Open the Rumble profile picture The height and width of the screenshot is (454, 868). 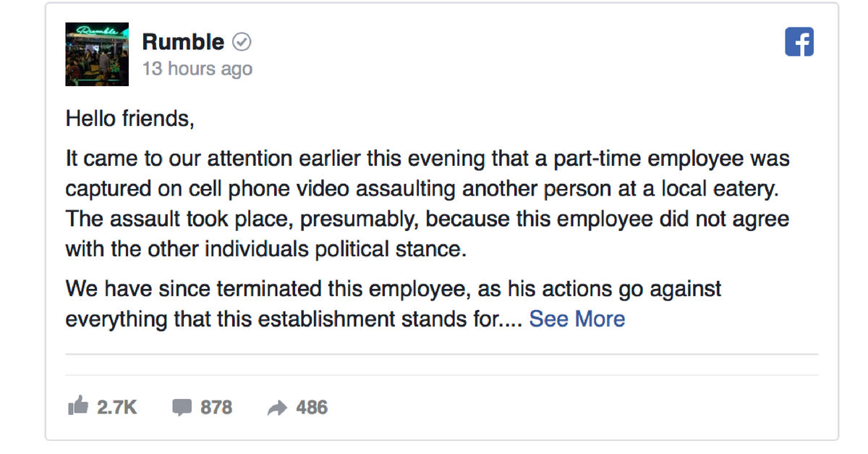(97, 54)
